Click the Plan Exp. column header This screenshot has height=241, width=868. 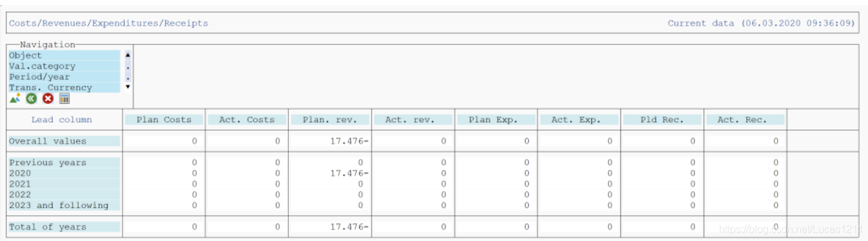coord(497,120)
